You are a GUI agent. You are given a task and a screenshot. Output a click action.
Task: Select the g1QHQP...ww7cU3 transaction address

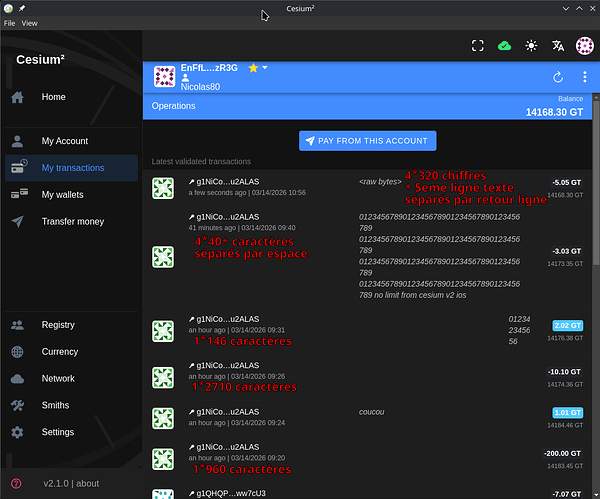pyautogui.click(x=231, y=494)
